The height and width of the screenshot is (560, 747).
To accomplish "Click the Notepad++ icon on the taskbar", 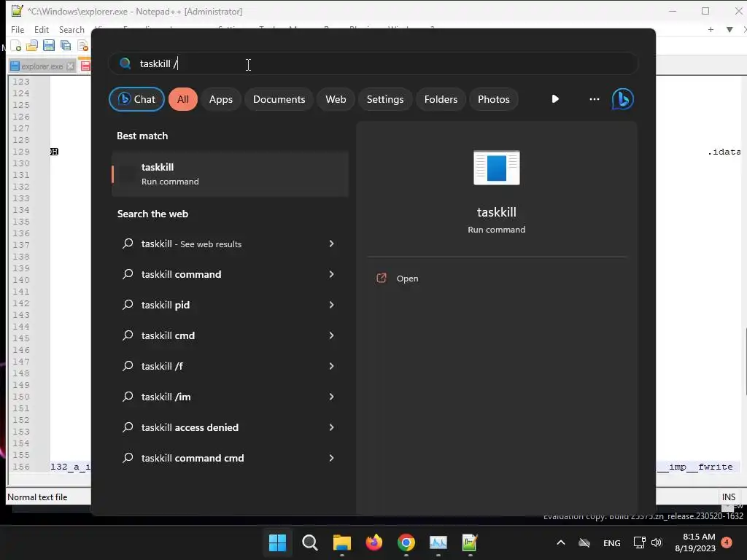I will tap(471, 542).
